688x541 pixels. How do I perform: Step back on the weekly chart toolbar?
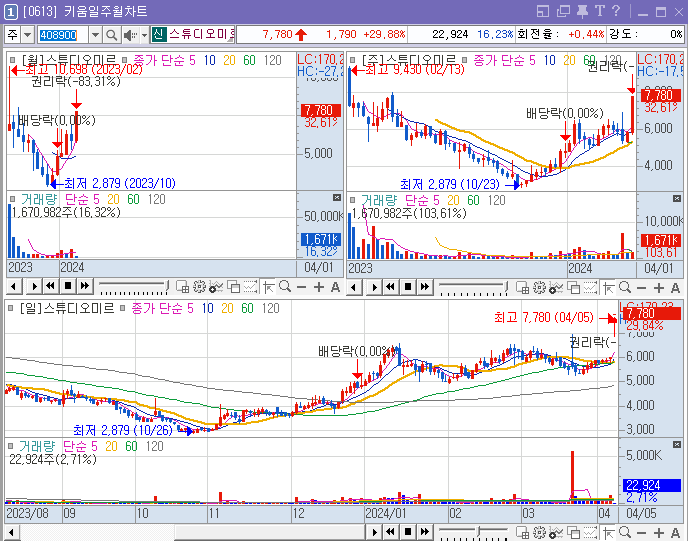(355, 288)
